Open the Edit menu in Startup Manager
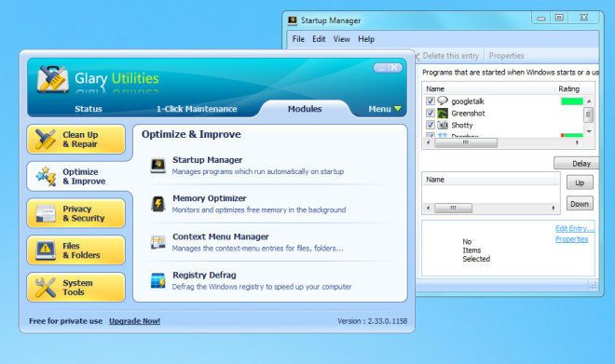The image size is (615, 364). tap(319, 39)
